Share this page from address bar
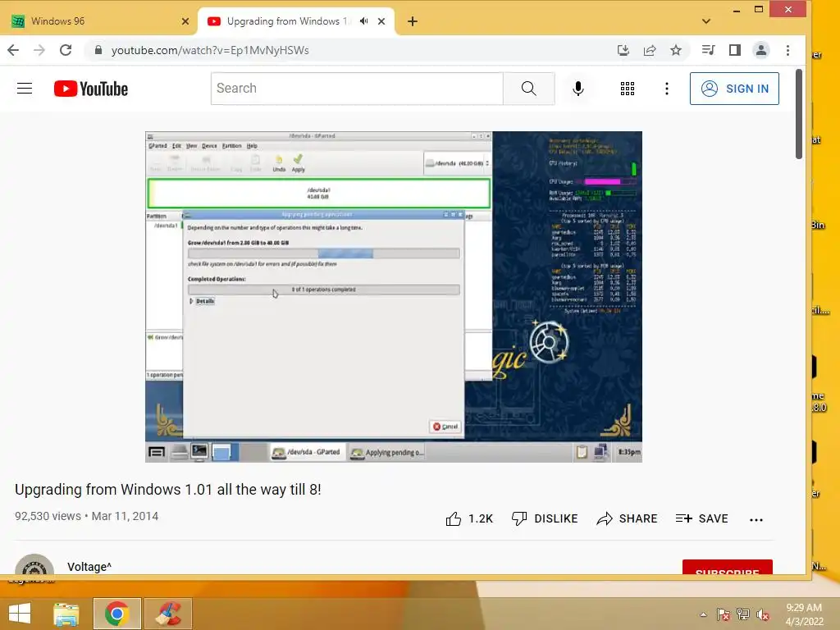Screen dimensions: 840x630 click(650, 50)
